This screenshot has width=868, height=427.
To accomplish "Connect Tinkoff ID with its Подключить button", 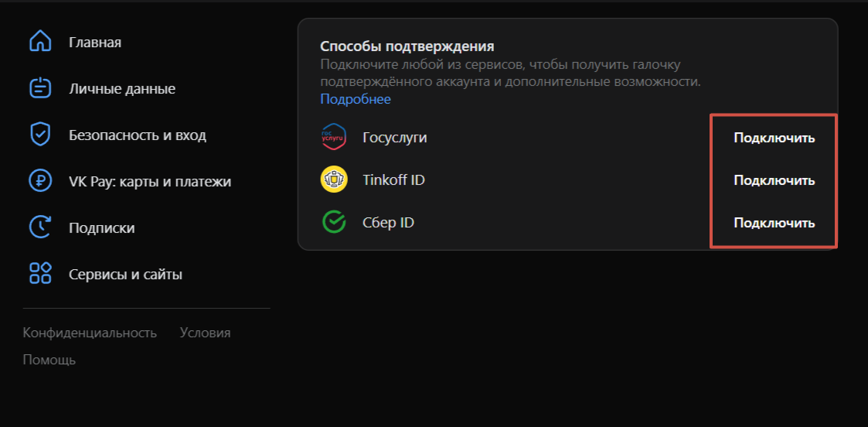I will 774,180.
